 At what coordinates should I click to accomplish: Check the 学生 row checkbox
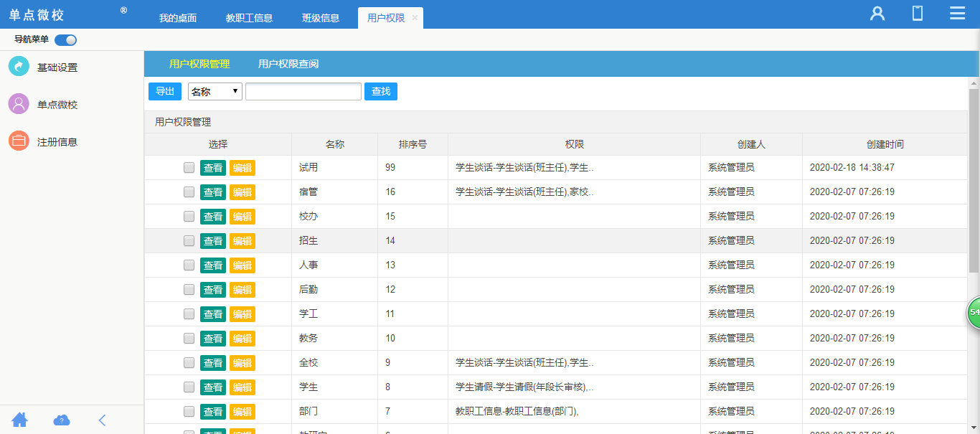click(x=189, y=387)
